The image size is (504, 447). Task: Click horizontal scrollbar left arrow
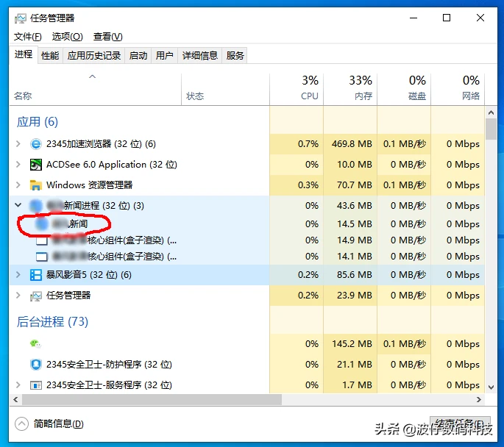[15, 399]
